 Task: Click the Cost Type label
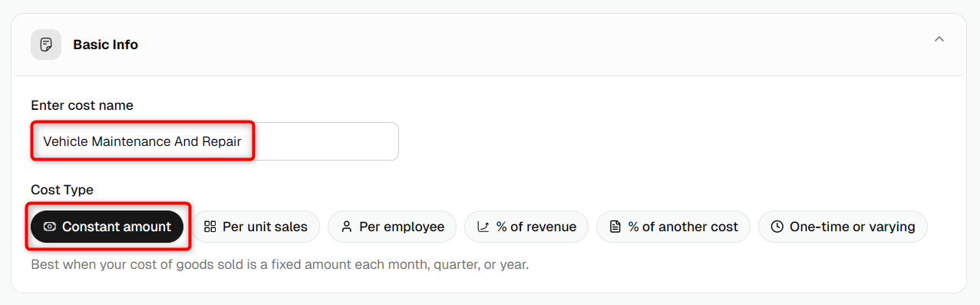coord(62,190)
